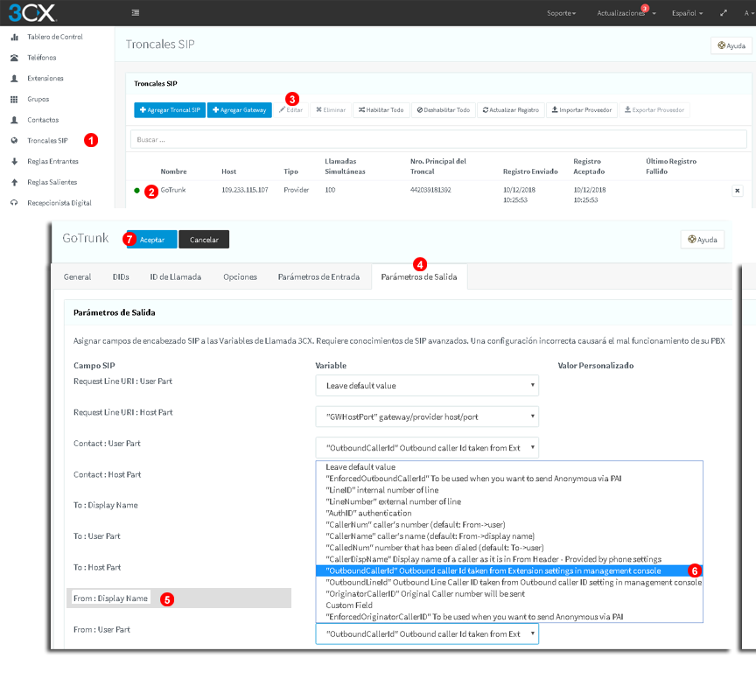Open From User Part variable dropdown
This screenshot has height=700, width=756.
(x=427, y=634)
